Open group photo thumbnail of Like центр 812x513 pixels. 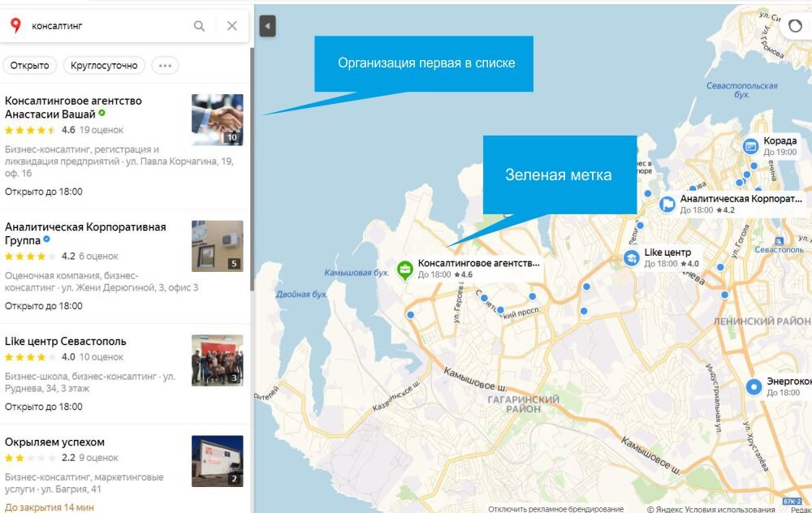217,360
